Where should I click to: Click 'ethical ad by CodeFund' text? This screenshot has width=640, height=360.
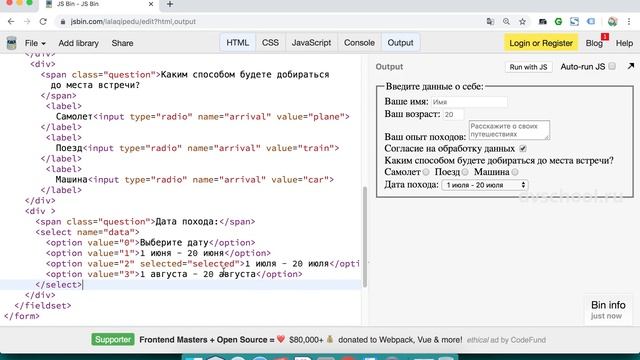point(506,340)
